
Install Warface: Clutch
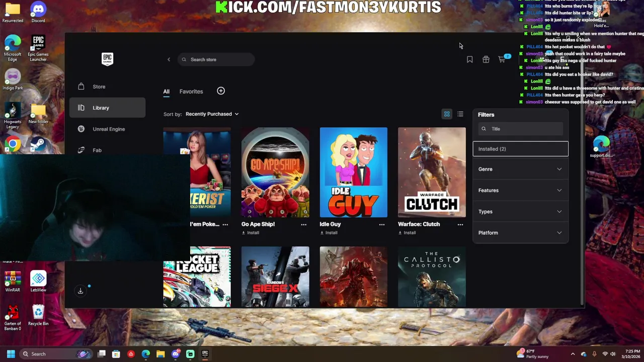pos(407,233)
